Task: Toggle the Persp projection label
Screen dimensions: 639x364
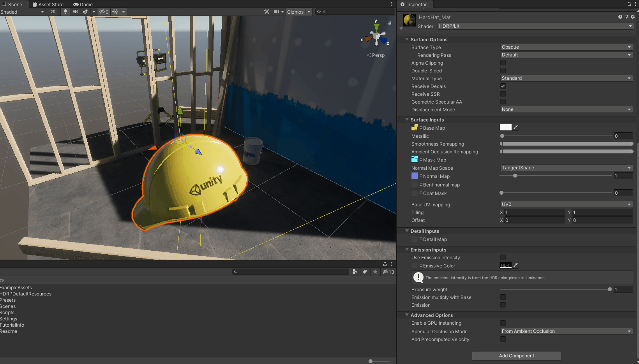Action: [376, 55]
